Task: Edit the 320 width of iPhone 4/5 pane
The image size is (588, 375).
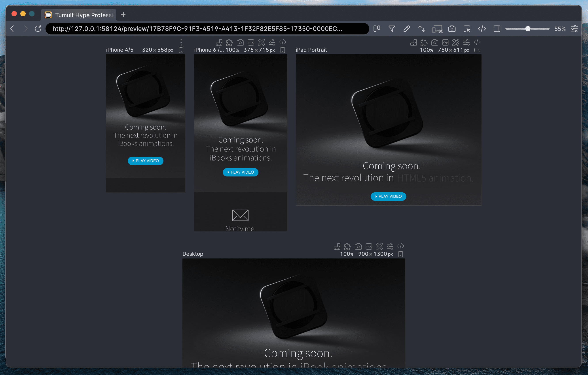Action: pos(147,50)
